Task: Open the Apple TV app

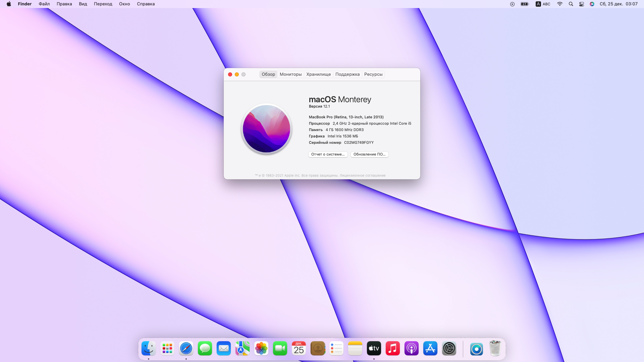Action: click(x=374, y=349)
